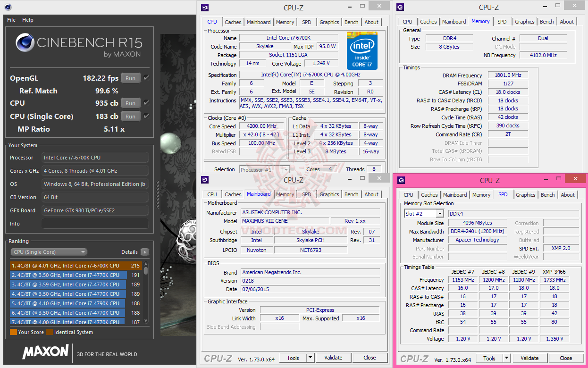Click the XMP-3466 timings column header
The height and width of the screenshot is (368, 588).
[554, 272]
